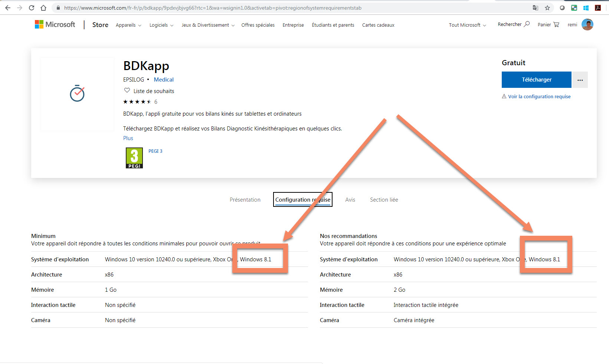This screenshot has height=364, width=609.
Task: Switch to the Présentation tab
Action: [x=245, y=199]
